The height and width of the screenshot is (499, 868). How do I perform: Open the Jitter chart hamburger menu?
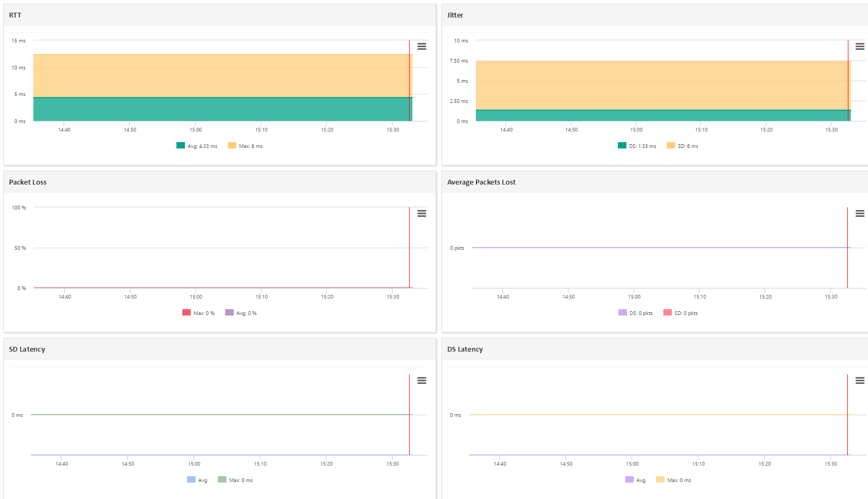click(860, 47)
